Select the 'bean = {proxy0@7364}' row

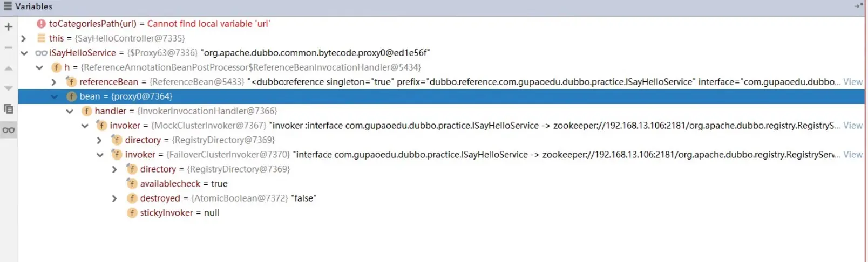(x=441, y=96)
